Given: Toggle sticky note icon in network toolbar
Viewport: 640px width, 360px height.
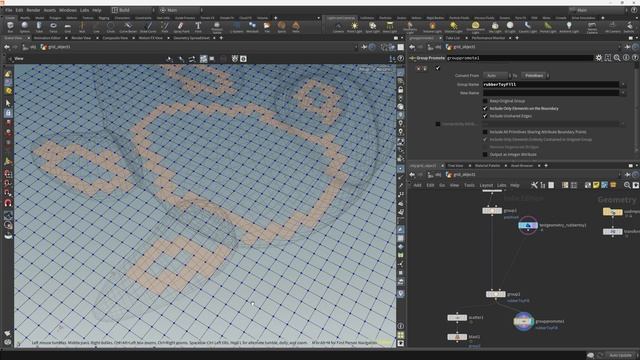Looking at the screenshot, I should [596, 185].
